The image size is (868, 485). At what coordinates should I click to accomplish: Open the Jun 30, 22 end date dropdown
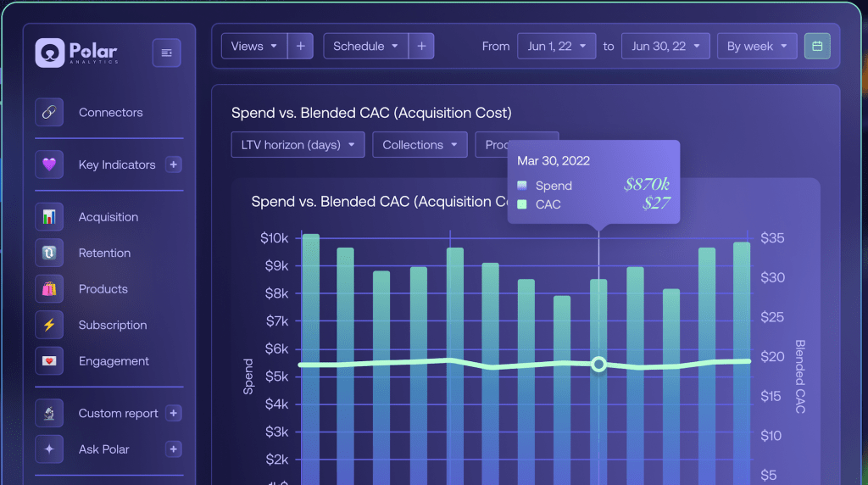pos(665,46)
